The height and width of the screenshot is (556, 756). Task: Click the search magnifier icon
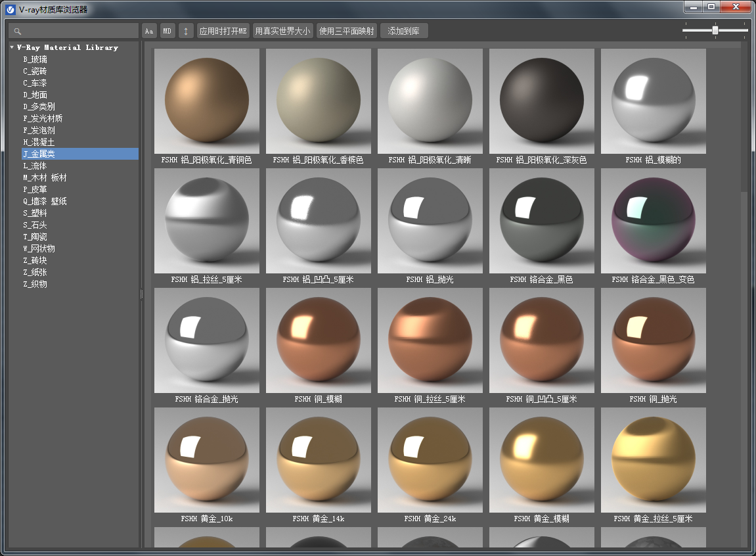17,32
